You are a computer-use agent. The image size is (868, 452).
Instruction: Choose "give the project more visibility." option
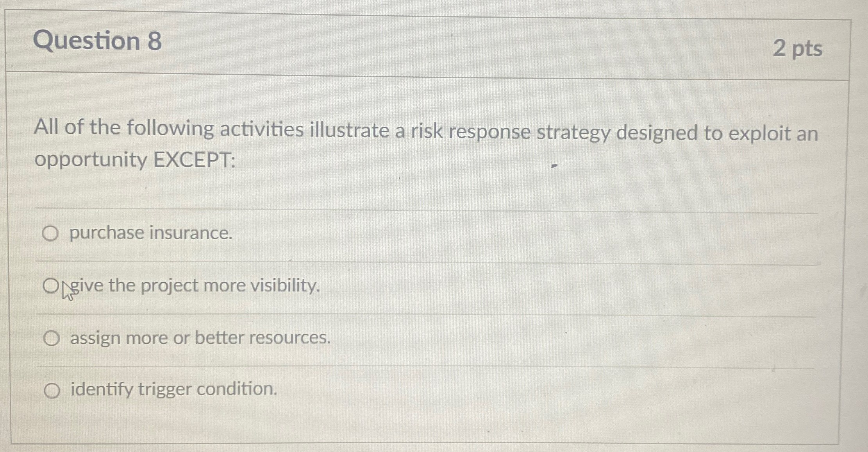(x=51, y=285)
